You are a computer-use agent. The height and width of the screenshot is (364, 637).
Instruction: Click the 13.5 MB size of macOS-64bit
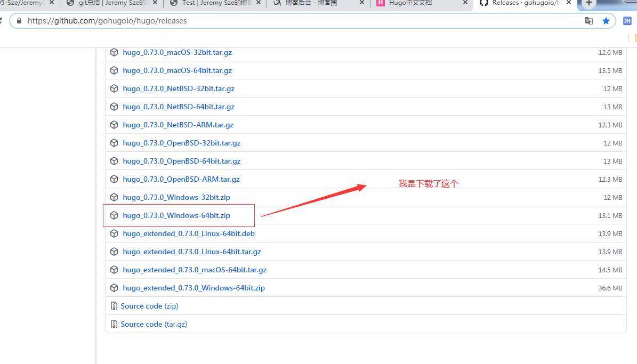[610, 70]
